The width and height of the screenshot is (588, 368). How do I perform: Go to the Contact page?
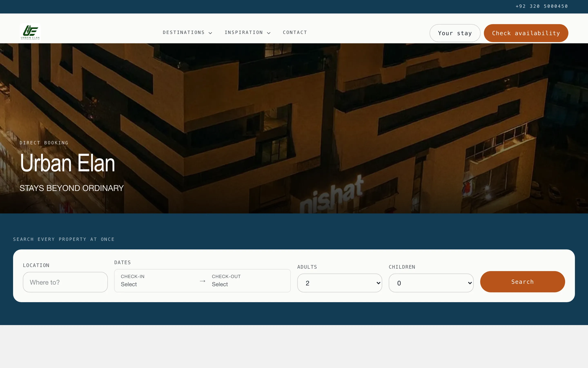click(x=295, y=32)
